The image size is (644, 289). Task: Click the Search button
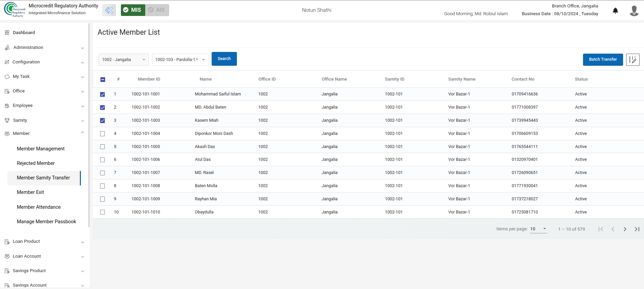[224, 59]
